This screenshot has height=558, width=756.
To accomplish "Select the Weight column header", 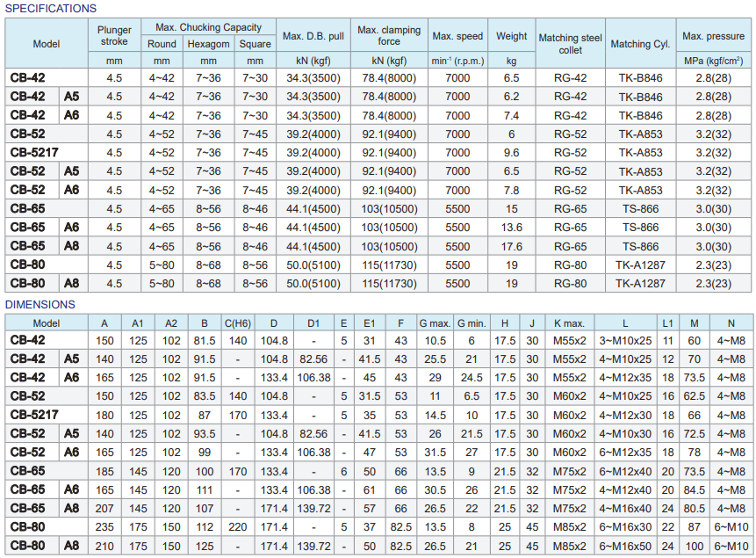I will [x=512, y=36].
